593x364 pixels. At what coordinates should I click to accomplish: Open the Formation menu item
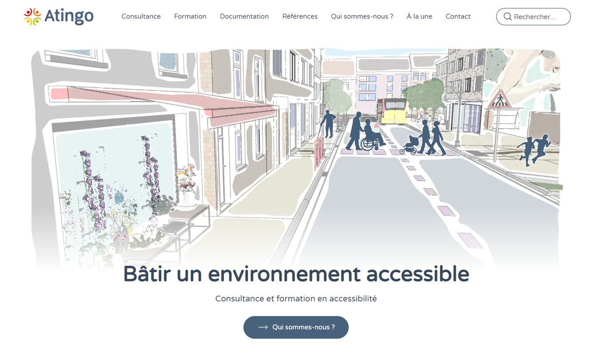click(190, 16)
